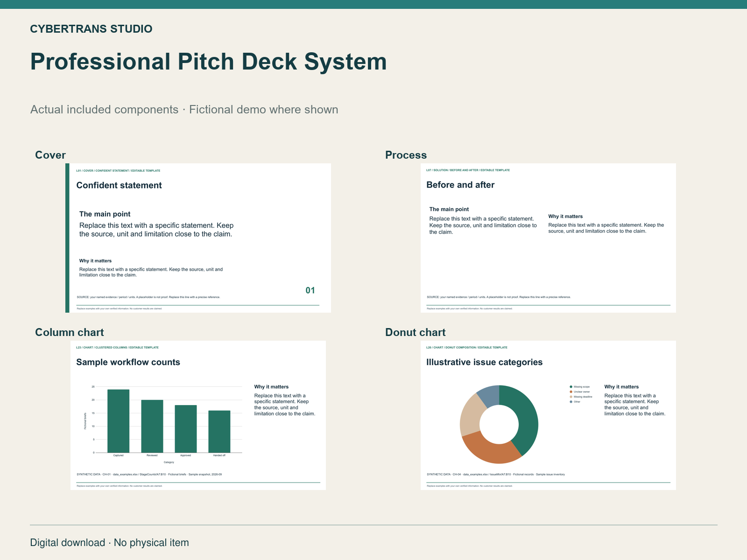Click the 'Donut chart' section label
Viewport: 747px width, 560px height.
tap(415, 332)
